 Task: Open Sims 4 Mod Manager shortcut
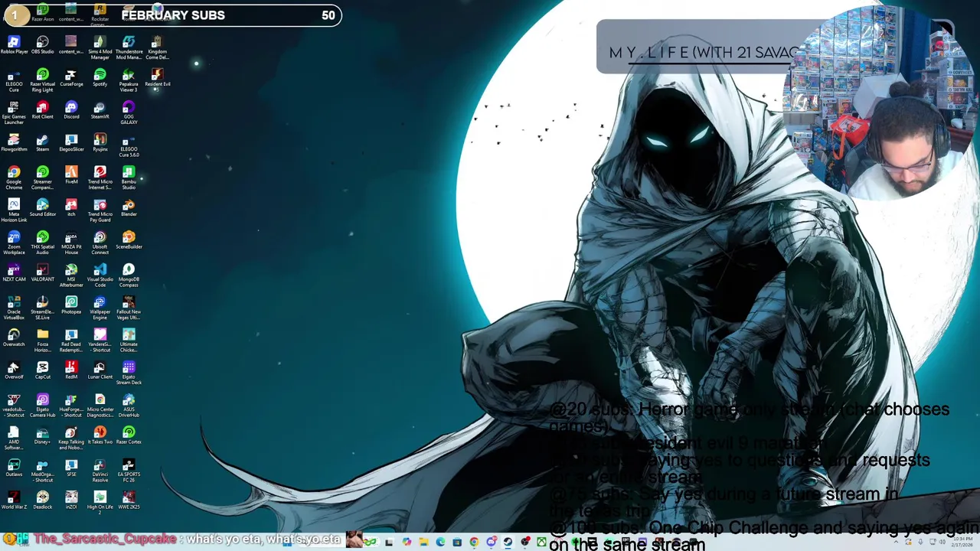tap(100, 47)
